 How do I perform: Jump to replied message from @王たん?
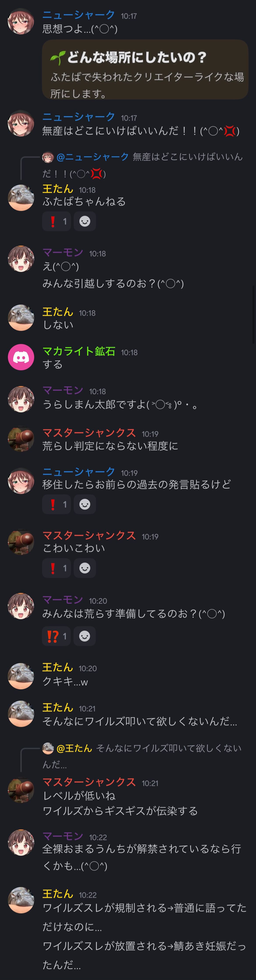[142, 756]
